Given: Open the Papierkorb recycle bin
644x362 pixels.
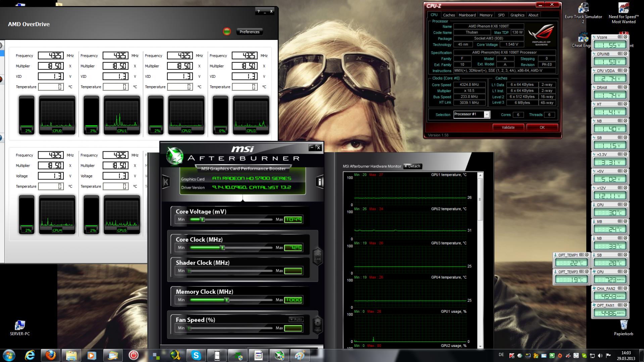Looking at the screenshot, I should [624, 327].
